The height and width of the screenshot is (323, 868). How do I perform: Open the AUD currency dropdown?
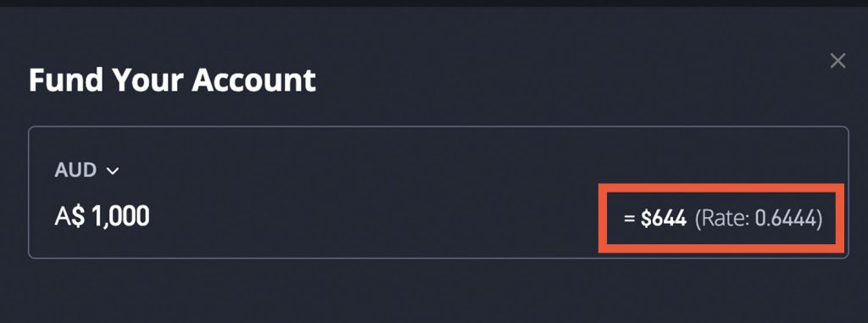(86, 170)
